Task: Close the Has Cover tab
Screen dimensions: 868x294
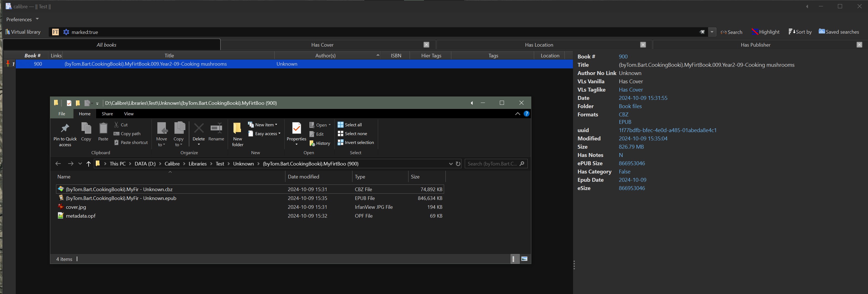Action: click(426, 45)
